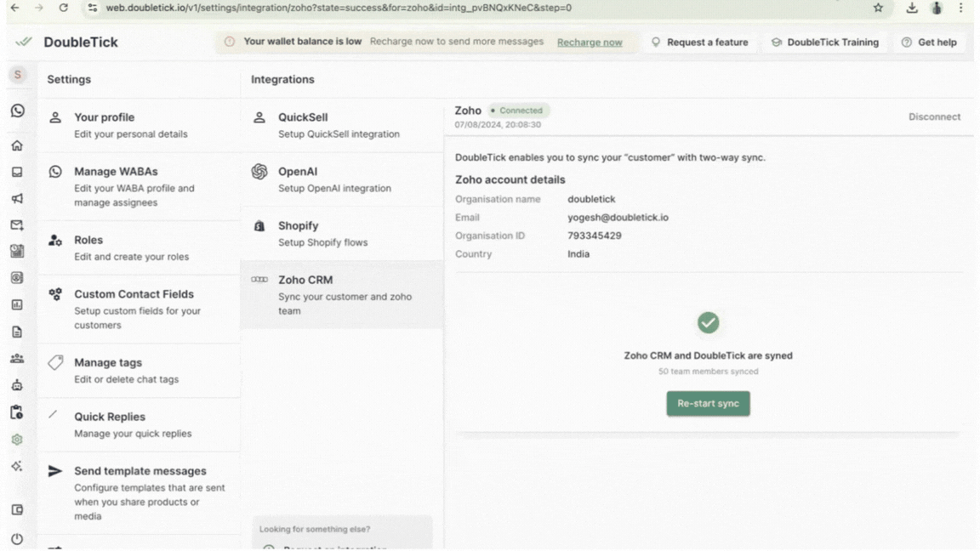
Task: Click Disconnect for Zoho
Action: click(x=934, y=117)
